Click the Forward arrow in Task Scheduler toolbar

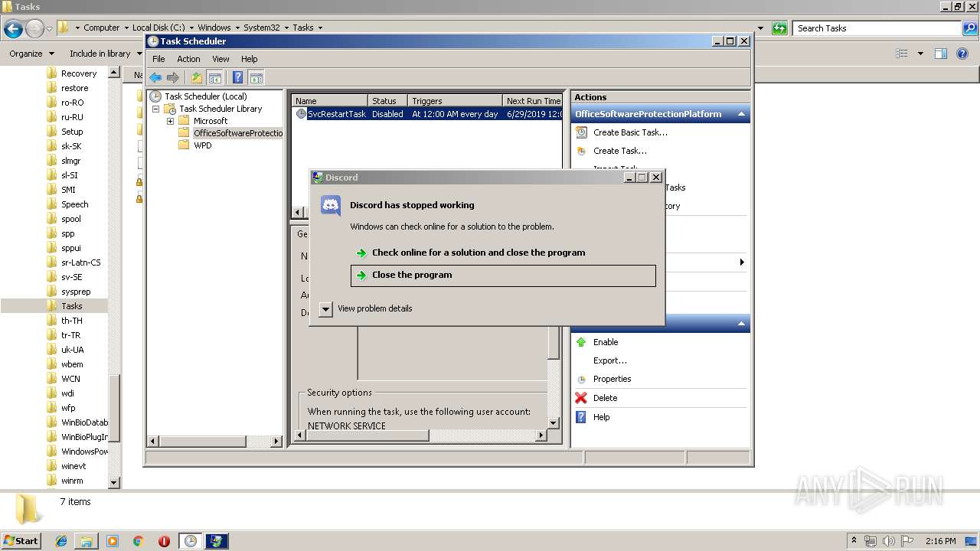click(173, 77)
